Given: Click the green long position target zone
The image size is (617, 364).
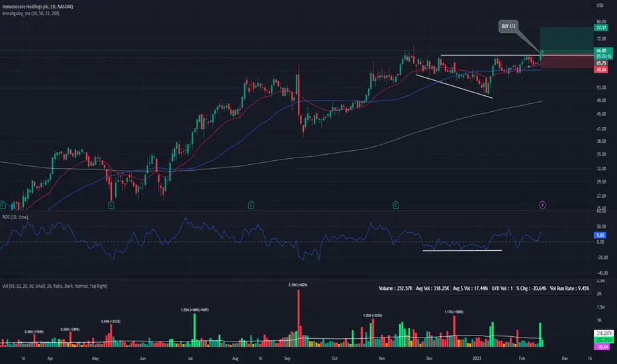Looking at the screenshot, I should [x=567, y=40].
